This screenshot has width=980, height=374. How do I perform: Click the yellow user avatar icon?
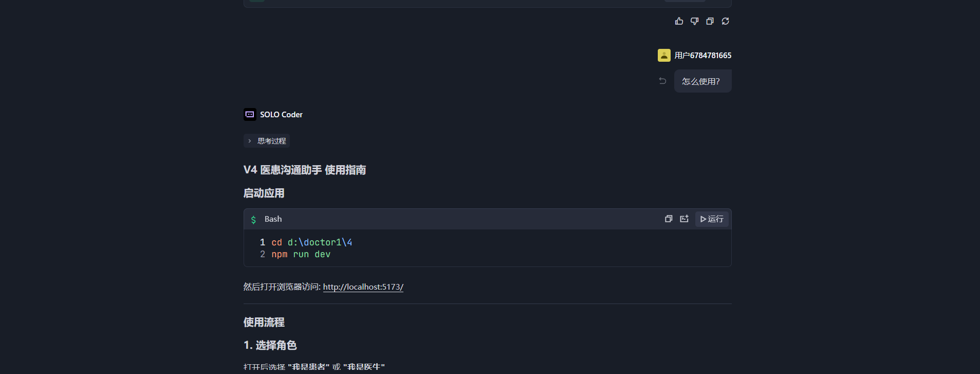coord(664,55)
